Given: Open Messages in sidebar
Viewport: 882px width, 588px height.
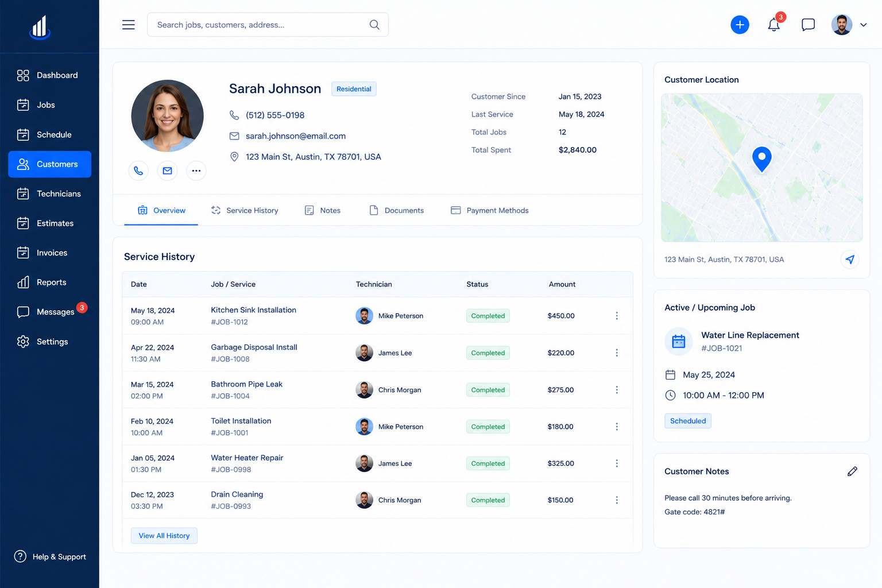Looking at the screenshot, I should point(49,312).
